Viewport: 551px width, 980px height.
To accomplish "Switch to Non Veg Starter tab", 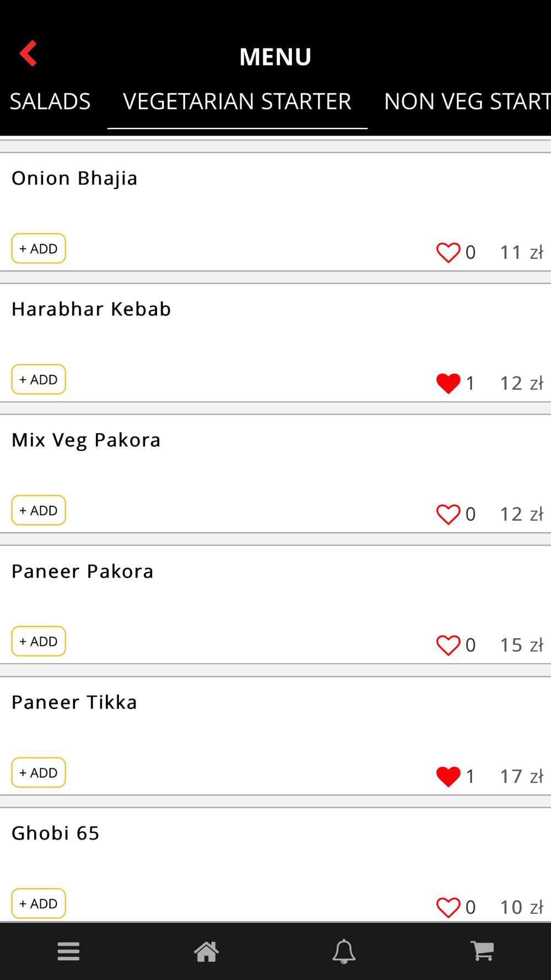I will [x=467, y=101].
